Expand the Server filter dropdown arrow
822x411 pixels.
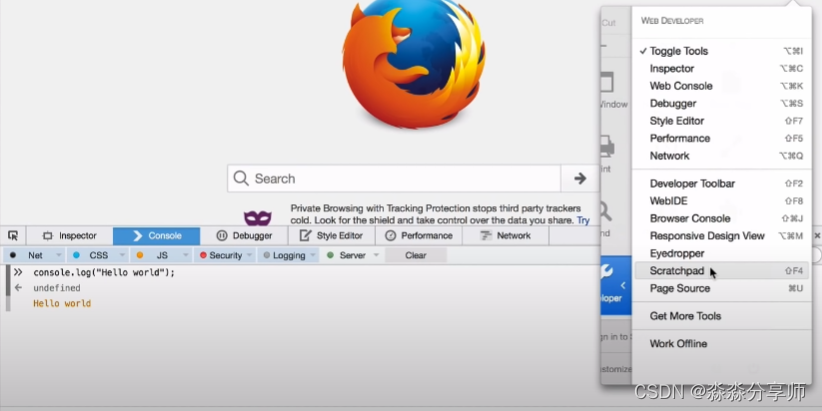[376, 255]
